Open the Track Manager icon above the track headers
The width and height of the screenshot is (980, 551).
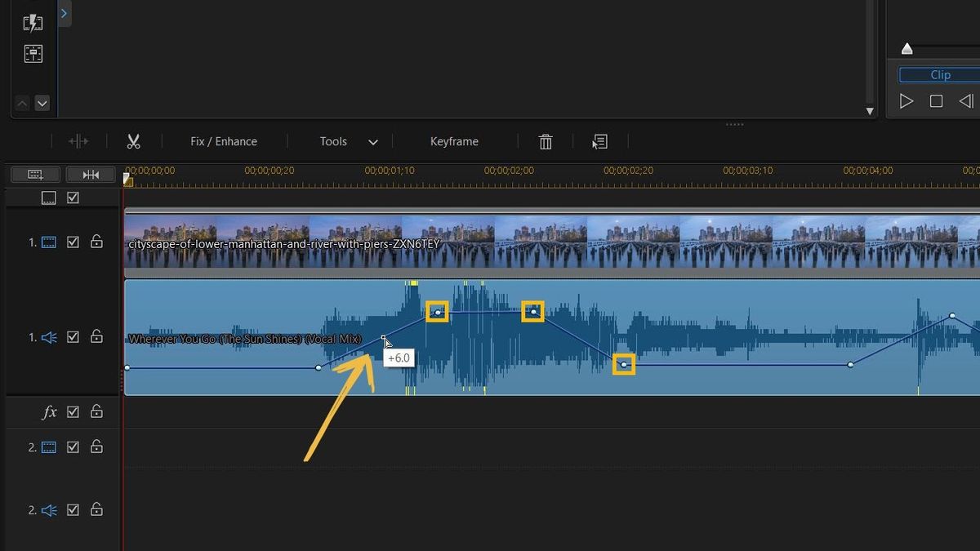click(34, 174)
